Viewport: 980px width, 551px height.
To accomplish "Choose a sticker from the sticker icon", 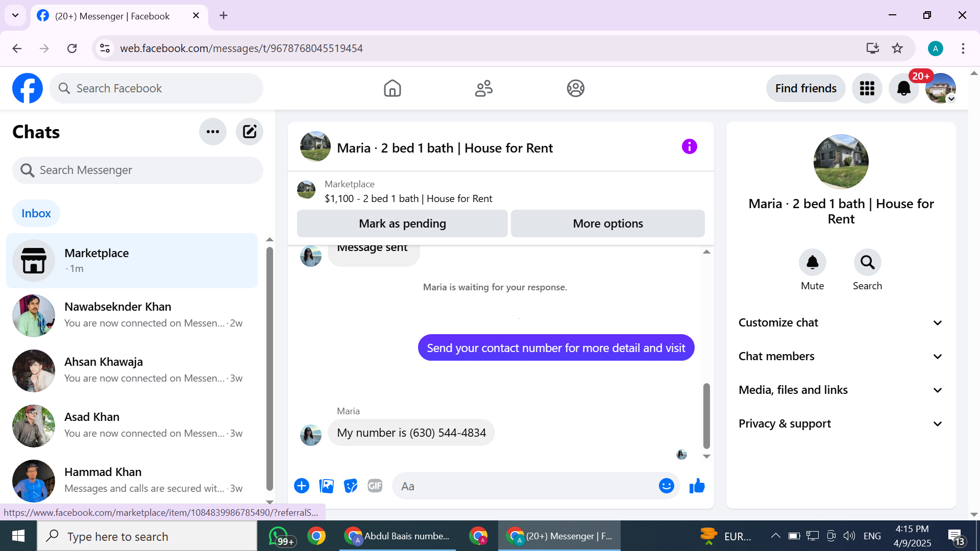I will 351,486.
